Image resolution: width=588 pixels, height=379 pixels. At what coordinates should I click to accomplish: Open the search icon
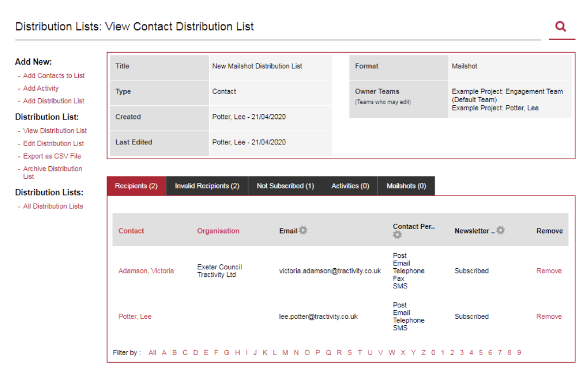point(562,26)
